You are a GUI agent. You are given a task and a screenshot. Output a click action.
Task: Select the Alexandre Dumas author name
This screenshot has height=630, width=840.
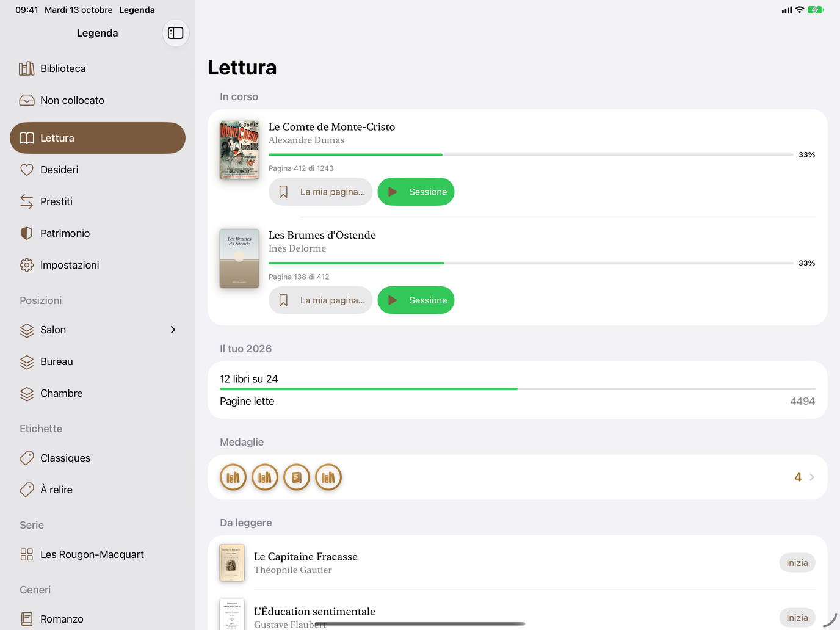coord(306,140)
